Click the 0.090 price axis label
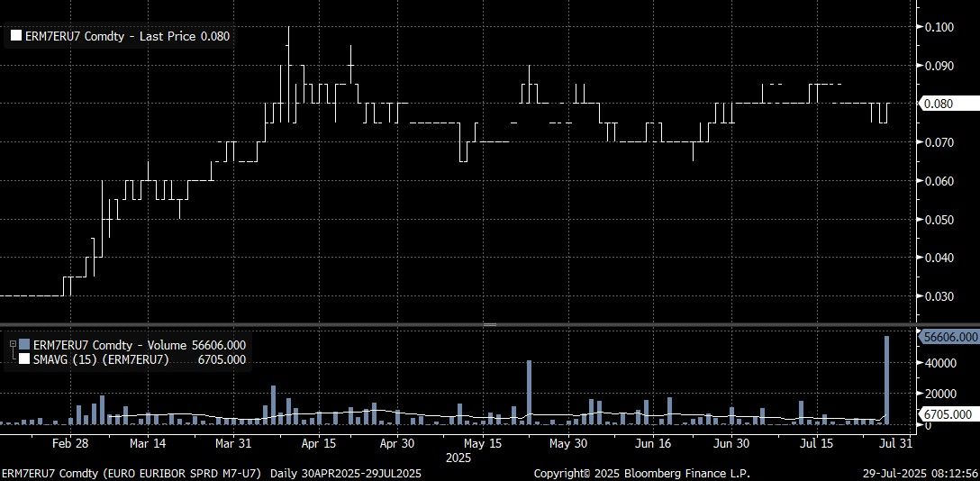 [x=939, y=66]
